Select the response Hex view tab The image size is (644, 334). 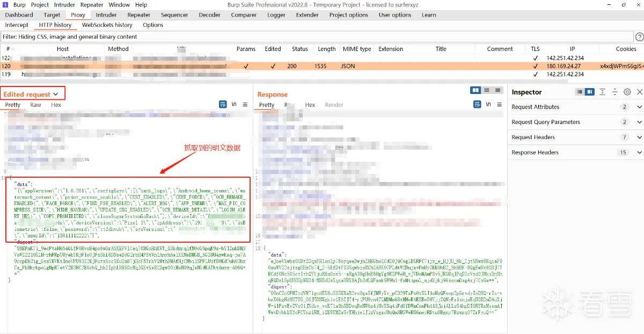[x=310, y=105]
